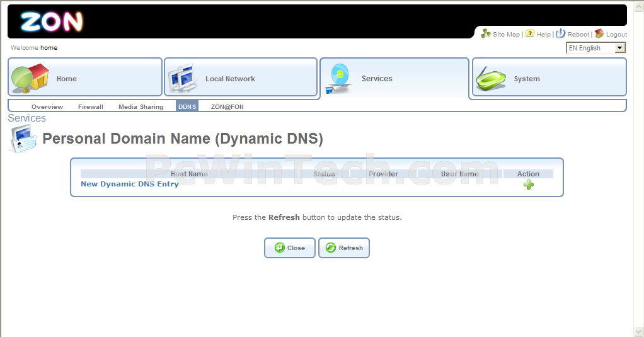Open the EN English language dropdown

click(x=596, y=48)
